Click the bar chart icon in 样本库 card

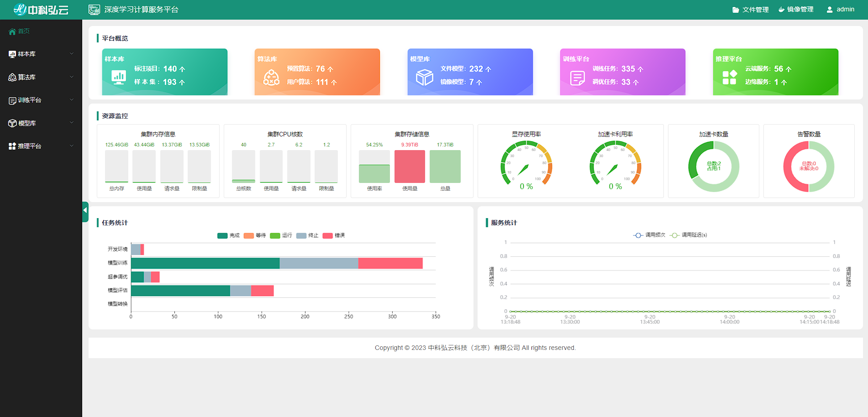tap(119, 77)
